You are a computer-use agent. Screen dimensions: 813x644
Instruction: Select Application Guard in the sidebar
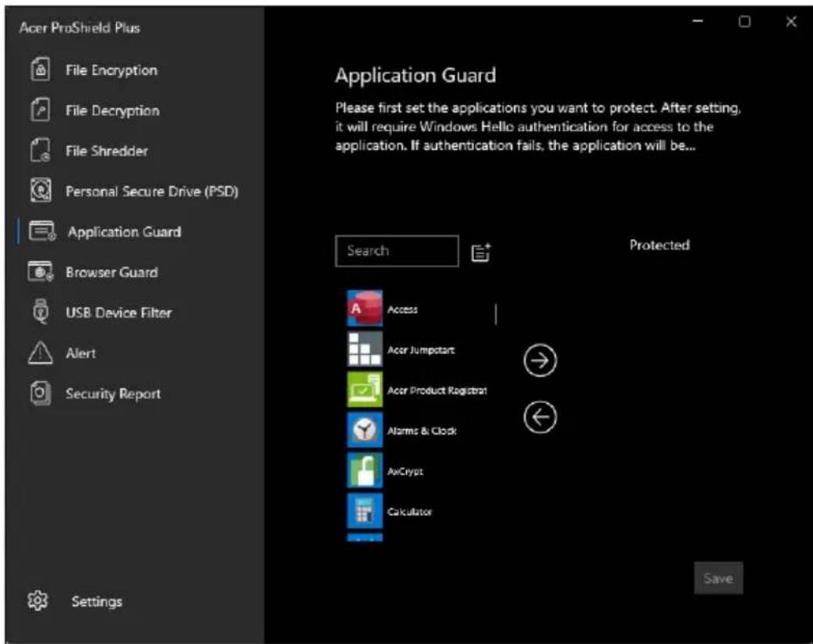pyautogui.click(x=125, y=232)
